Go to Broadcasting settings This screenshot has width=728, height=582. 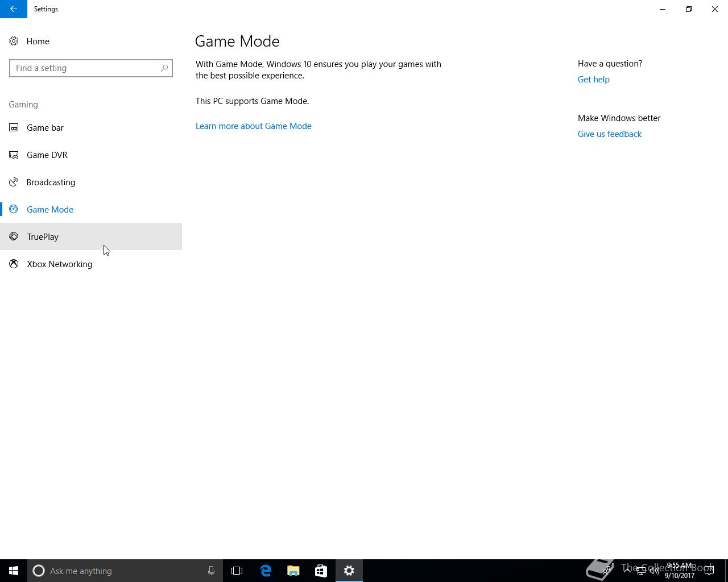coord(91,182)
